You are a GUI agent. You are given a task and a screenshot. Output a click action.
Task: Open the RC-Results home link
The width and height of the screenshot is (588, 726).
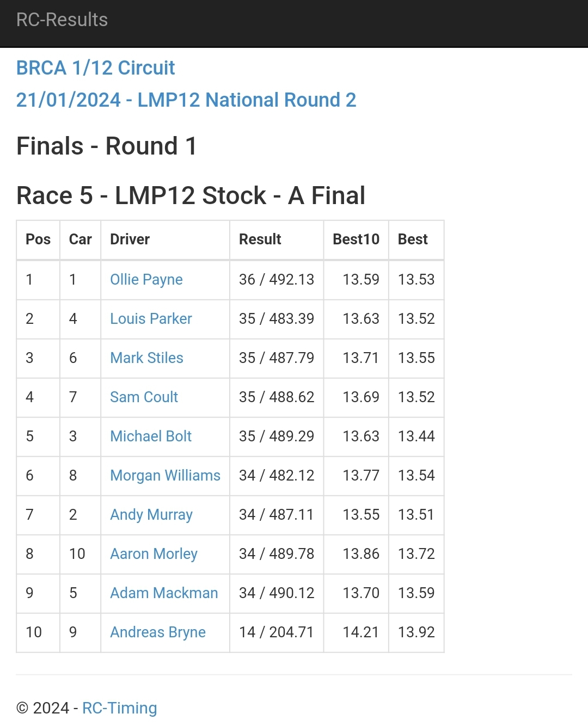(62, 20)
